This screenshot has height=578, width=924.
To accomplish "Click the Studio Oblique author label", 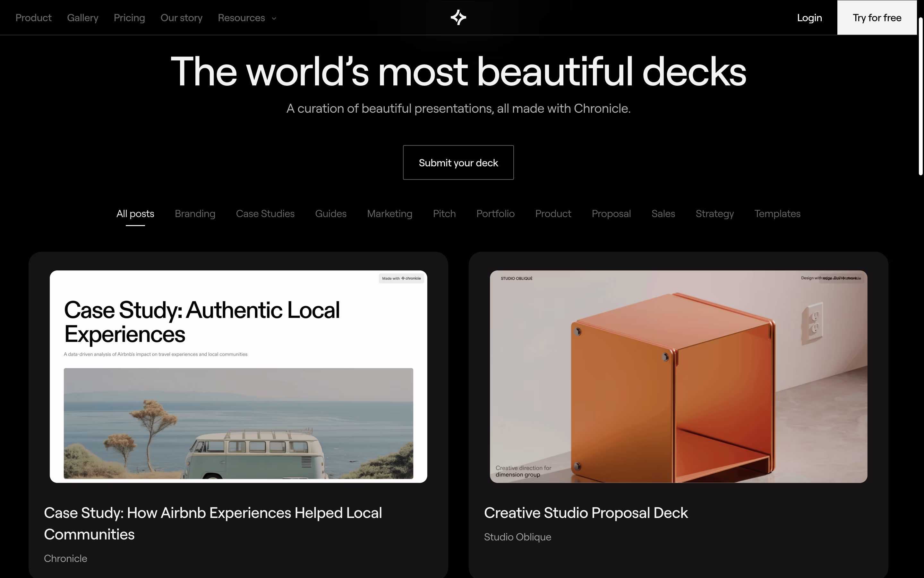I will tap(518, 537).
